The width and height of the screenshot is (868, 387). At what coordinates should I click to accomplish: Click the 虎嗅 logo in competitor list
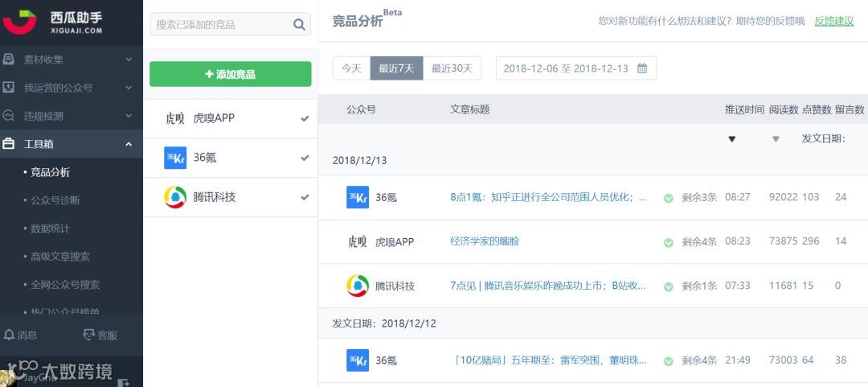click(x=175, y=118)
